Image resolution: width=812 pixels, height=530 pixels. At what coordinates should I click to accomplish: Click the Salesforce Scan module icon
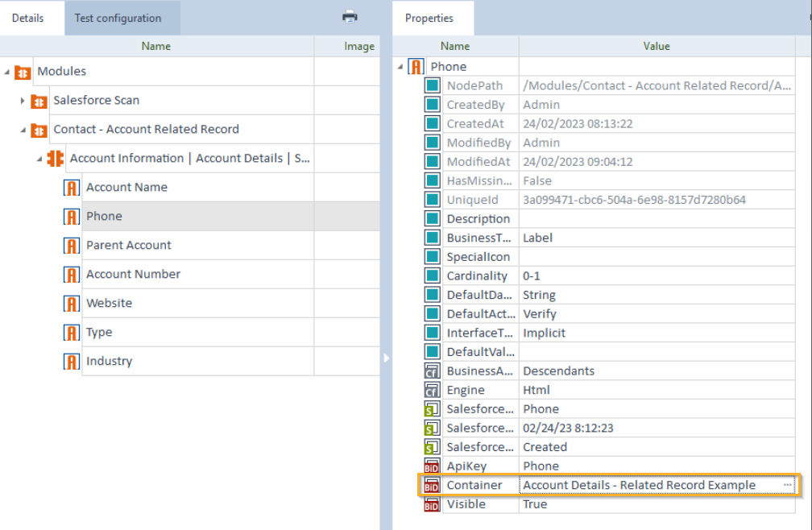[39, 101]
